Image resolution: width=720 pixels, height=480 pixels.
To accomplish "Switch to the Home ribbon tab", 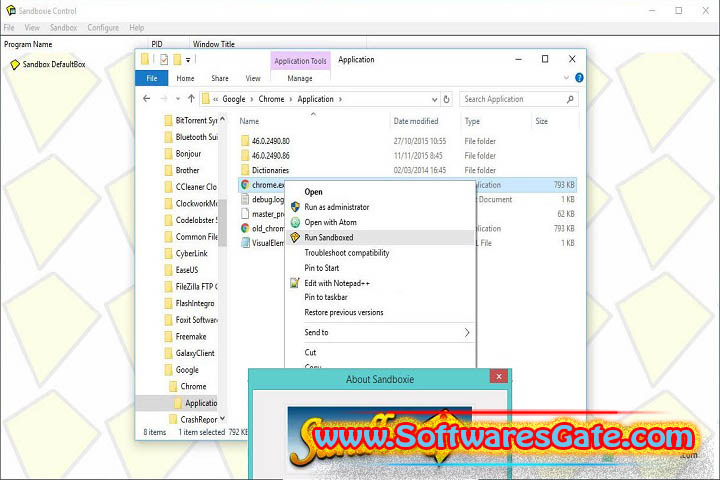I will [x=185, y=79].
